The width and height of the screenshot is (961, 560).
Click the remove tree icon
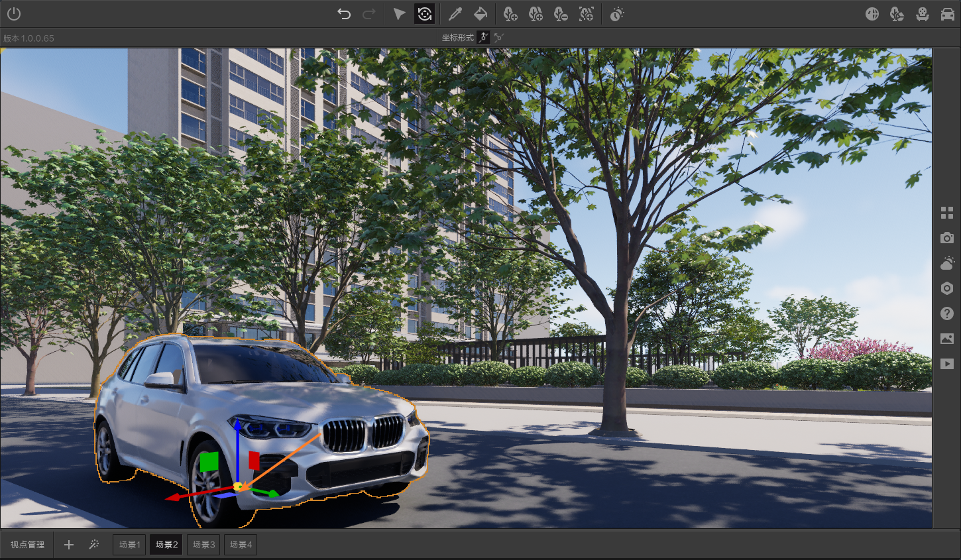tap(561, 14)
